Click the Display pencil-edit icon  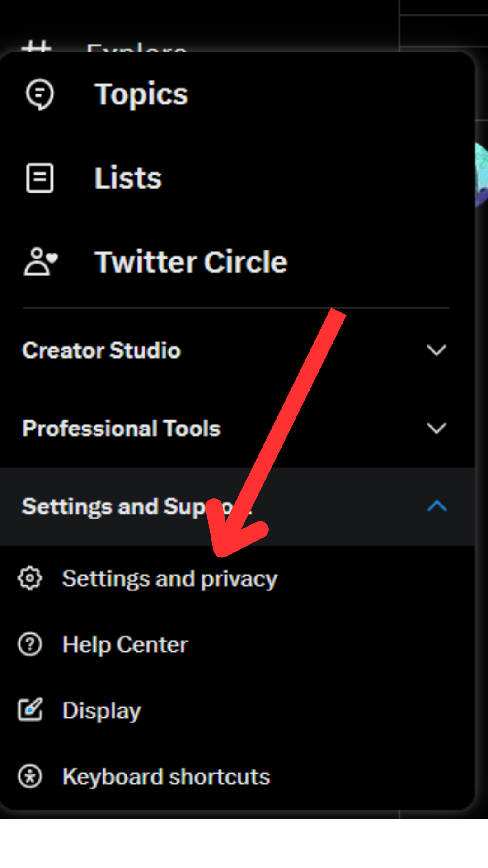(x=30, y=710)
